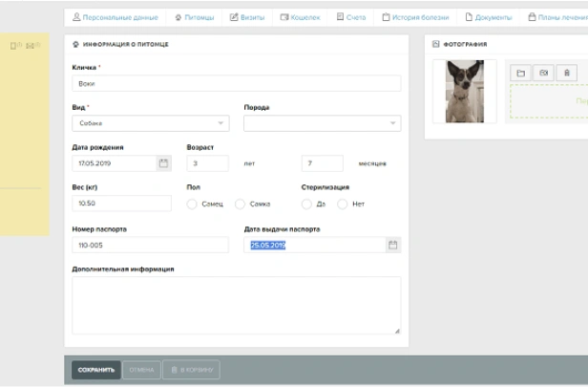588x387 pixels.
Task: Open the date of birth calendar picker
Action: click(x=163, y=163)
